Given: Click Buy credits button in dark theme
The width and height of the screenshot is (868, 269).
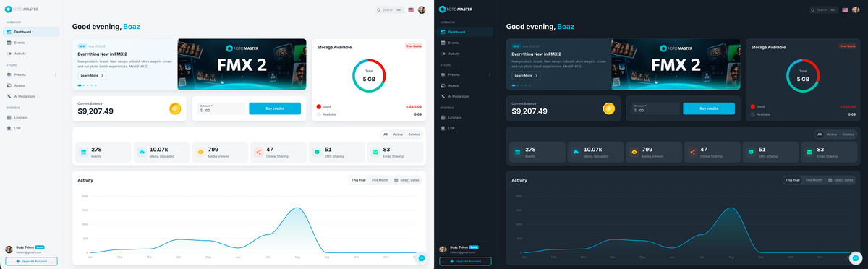Looking at the screenshot, I should point(709,108).
